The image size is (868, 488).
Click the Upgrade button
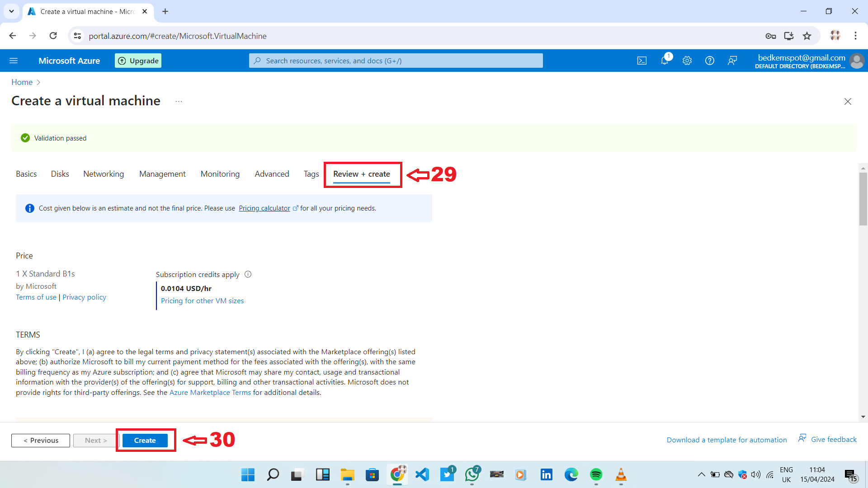tap(138, 61)
